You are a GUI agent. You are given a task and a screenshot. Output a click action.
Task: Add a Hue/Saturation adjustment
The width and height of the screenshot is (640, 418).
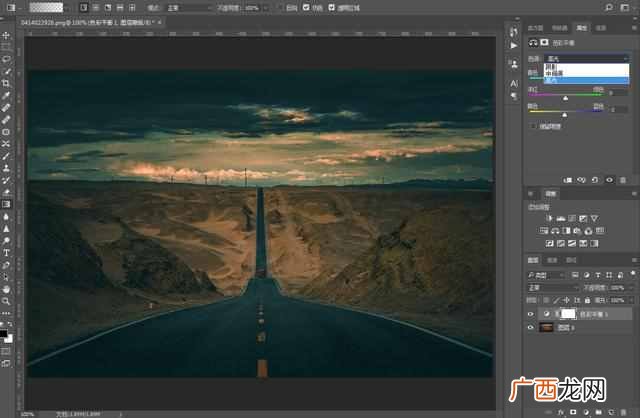(x=544, y=231)
